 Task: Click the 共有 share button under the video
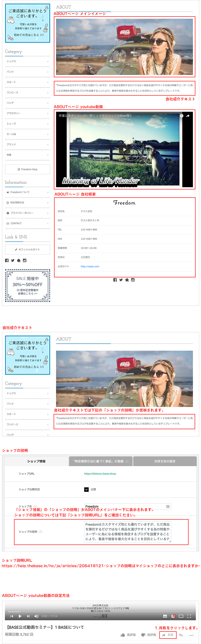pyautogui.click(x=168, y=635)
